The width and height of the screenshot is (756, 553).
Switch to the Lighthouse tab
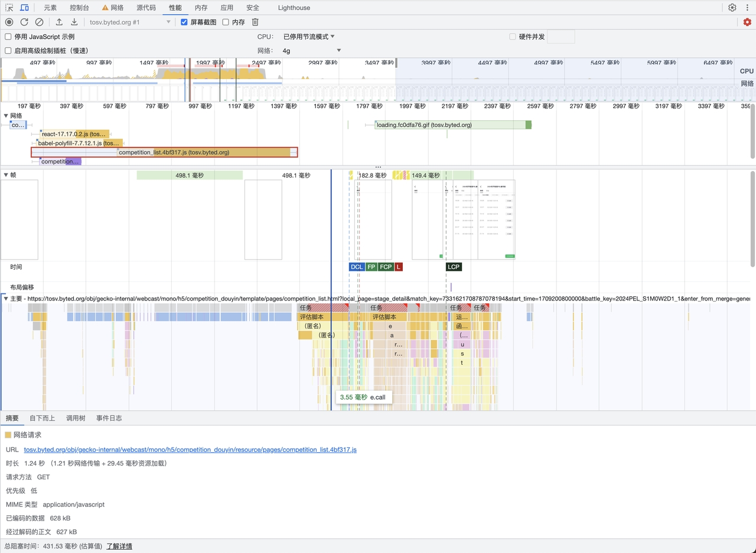(294, 8)
